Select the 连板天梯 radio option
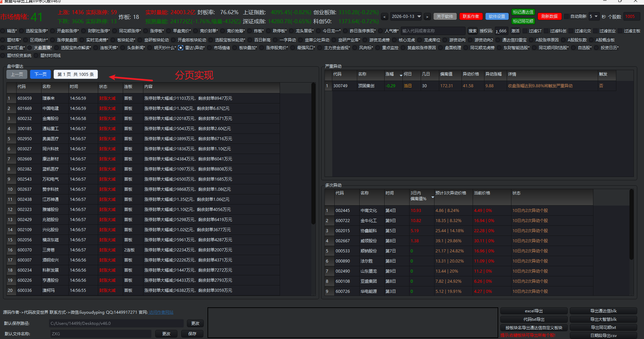 (x=96, y=48)
